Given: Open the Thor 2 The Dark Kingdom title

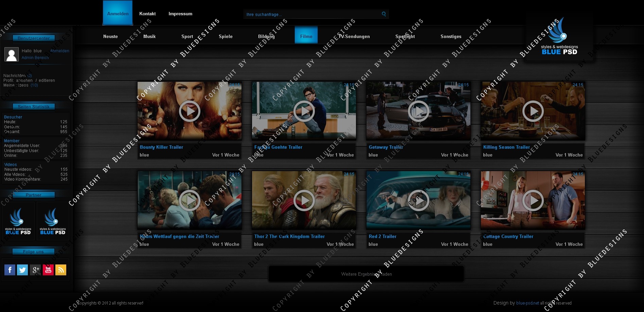Looking at the screenshot, I should [x=289, y=236].
